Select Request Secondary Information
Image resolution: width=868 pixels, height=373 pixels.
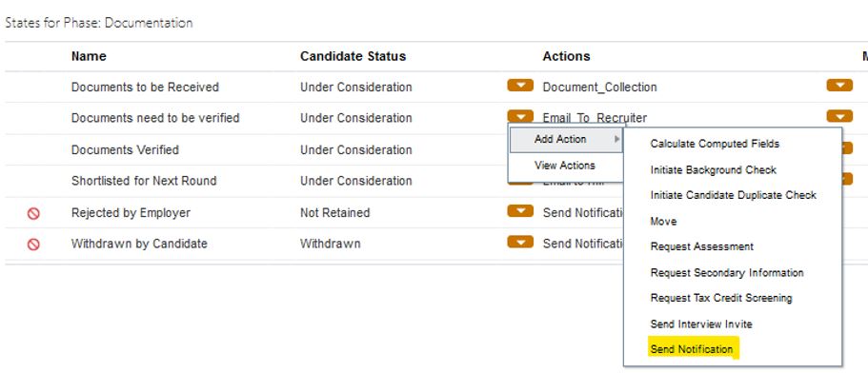(727, 272)
